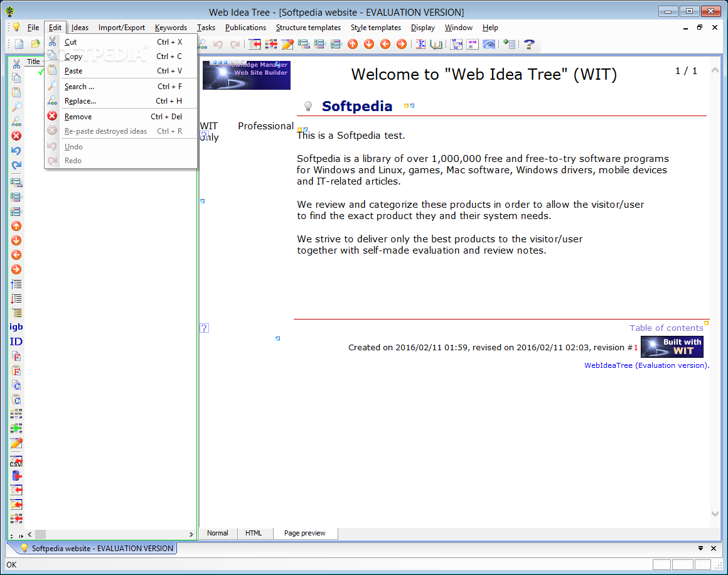Click the tree panel horizontal scrollbar left arrow
Image resolution: width=728 pixels, height=575 pixels.
[x=29, y=535]
